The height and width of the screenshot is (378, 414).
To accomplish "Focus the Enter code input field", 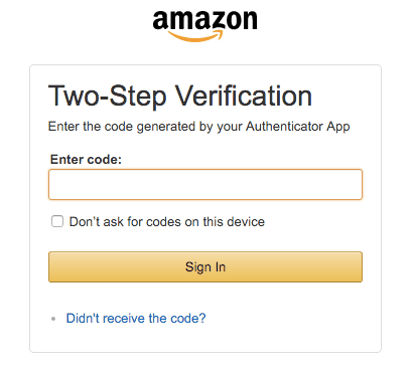I will [x=205, y=184].
